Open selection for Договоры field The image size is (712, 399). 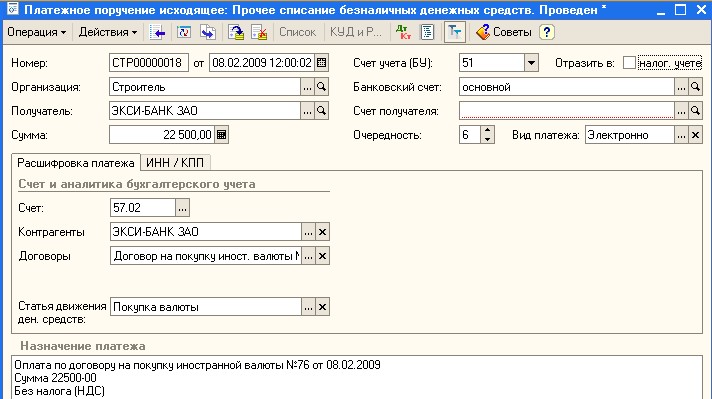pyautogui.click(x=308, y=256)
